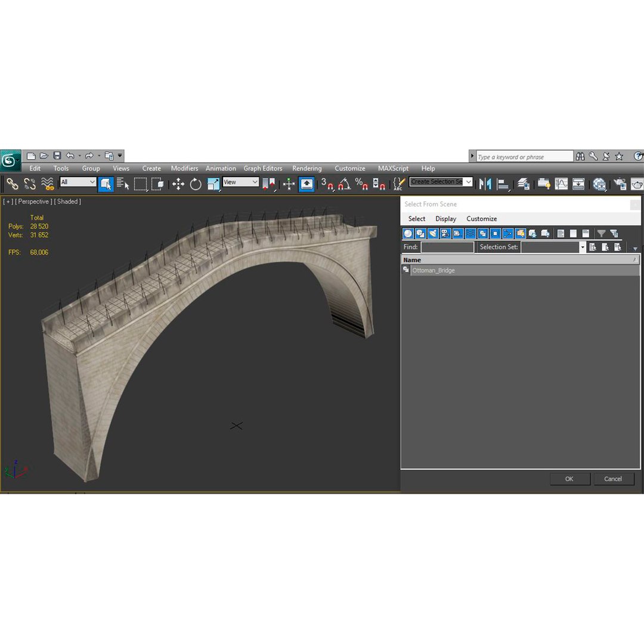Screen dimensions: 644x644
Task: Toggle 3D Snaps
Action: pyautogui.click(x=327, y=184)
